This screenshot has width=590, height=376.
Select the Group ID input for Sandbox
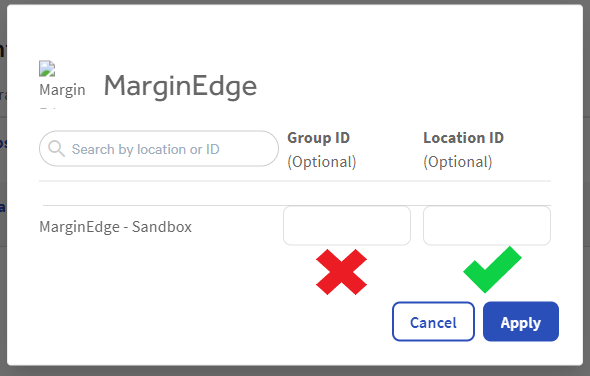point(347,225)
